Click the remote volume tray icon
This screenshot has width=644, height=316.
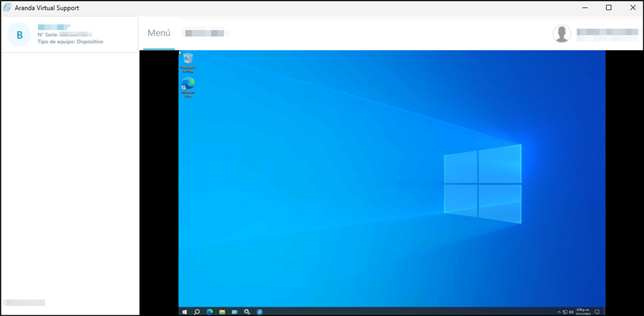[x=571, y=312]
